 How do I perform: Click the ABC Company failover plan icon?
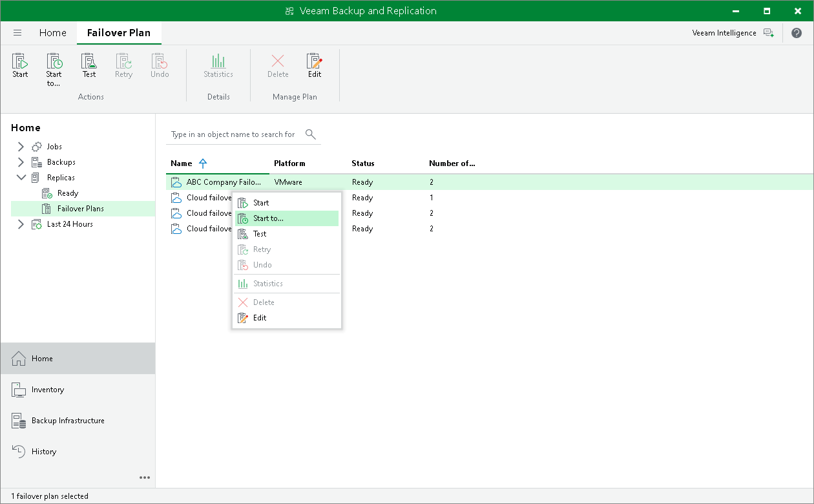click(176, 182)
